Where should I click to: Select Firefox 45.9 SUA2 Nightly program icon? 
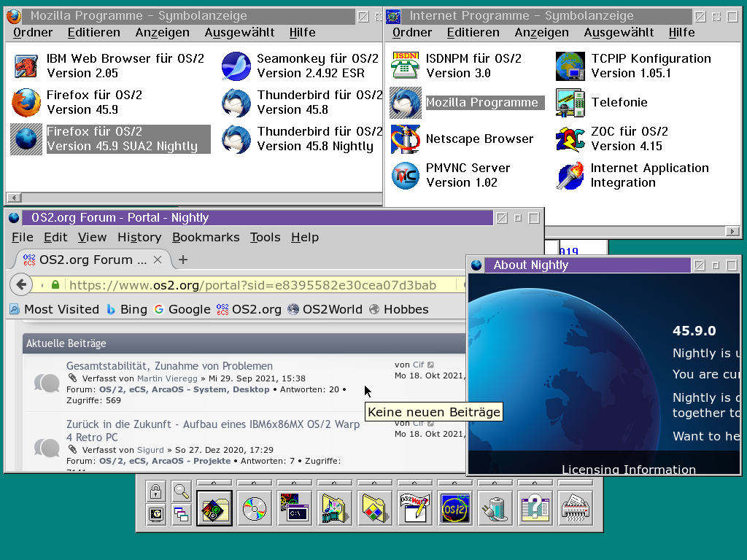pos(26,139)
